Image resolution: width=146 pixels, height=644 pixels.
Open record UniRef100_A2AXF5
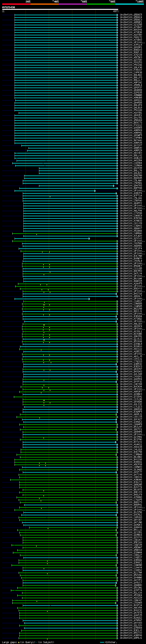[x=131, y=284]
